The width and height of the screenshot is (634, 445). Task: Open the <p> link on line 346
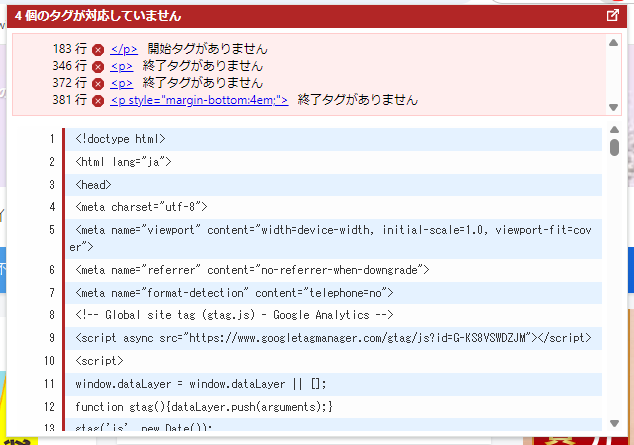(x=122, y=66)
